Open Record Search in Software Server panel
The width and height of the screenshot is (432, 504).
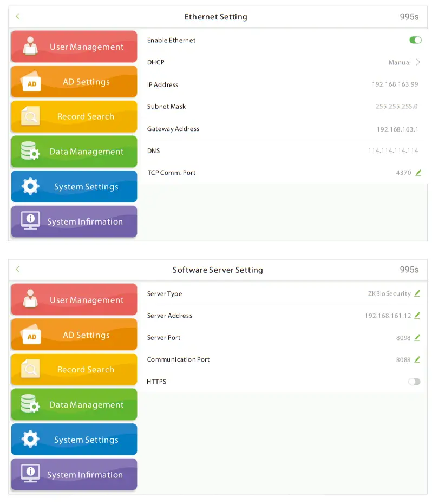(74, 370)
